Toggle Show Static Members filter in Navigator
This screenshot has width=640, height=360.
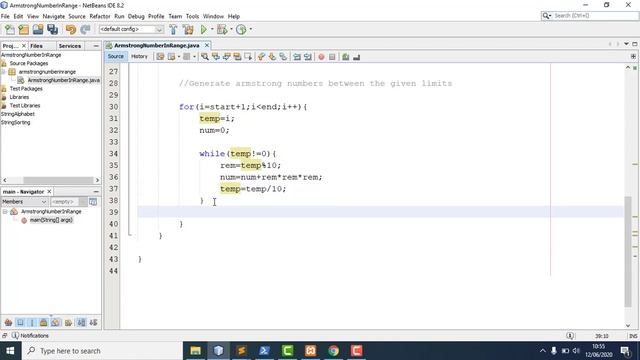32,322
